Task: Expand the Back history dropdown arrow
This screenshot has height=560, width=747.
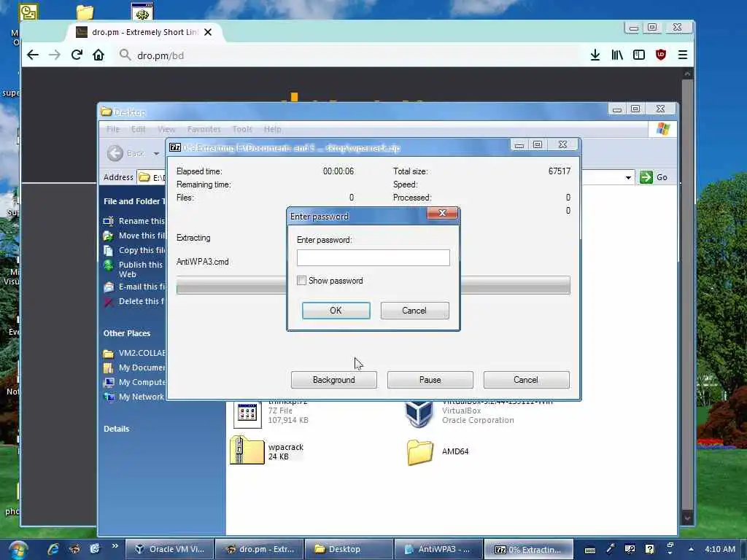Action: tap(156, 153)
